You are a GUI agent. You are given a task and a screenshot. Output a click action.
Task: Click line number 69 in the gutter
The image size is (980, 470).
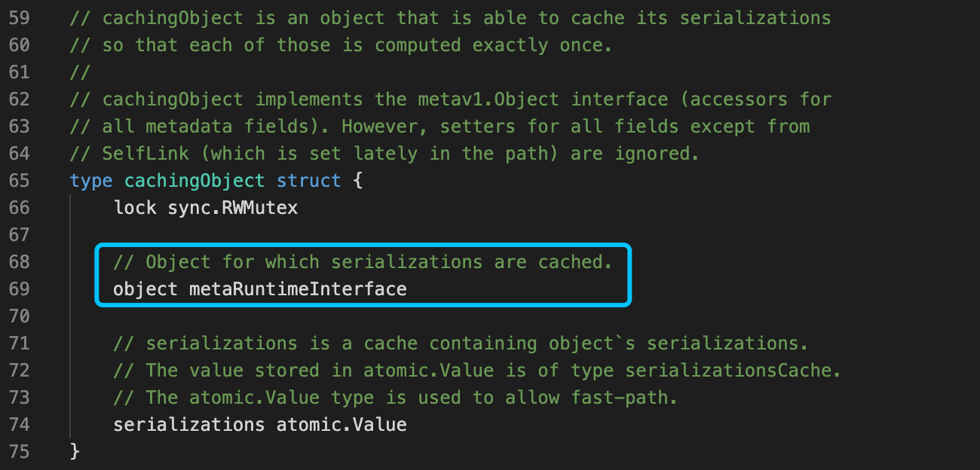[x=19, y=289]
